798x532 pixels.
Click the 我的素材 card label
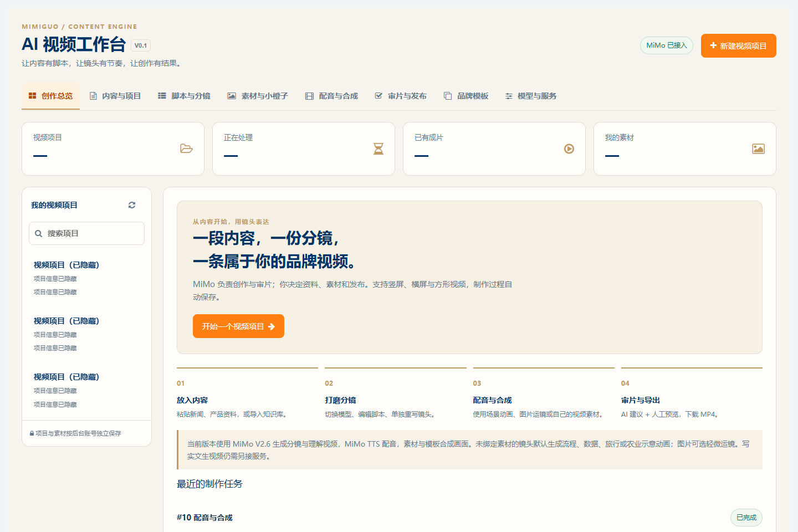pos(620,137)
